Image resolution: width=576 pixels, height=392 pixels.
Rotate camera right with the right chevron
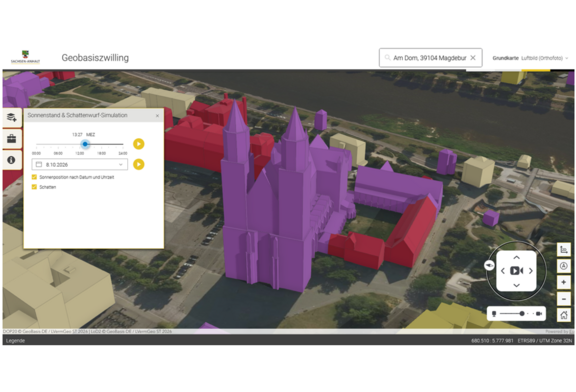(x=531, y=271)
